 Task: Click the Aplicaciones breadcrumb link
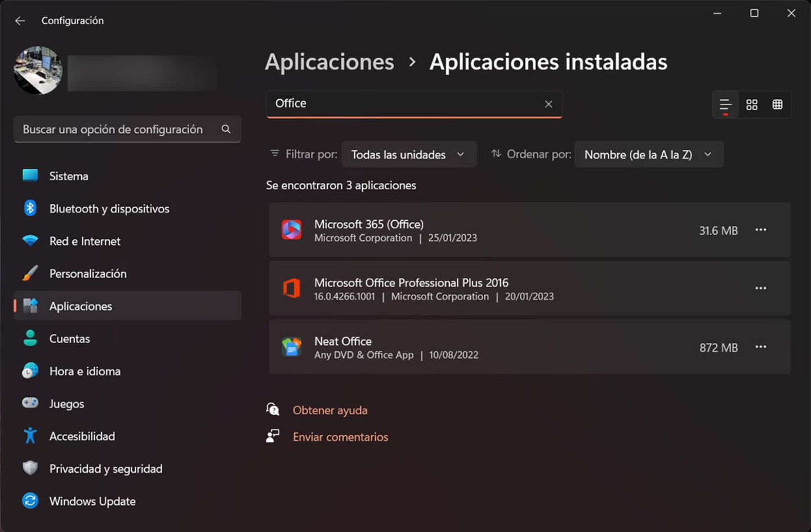point(329,62)
